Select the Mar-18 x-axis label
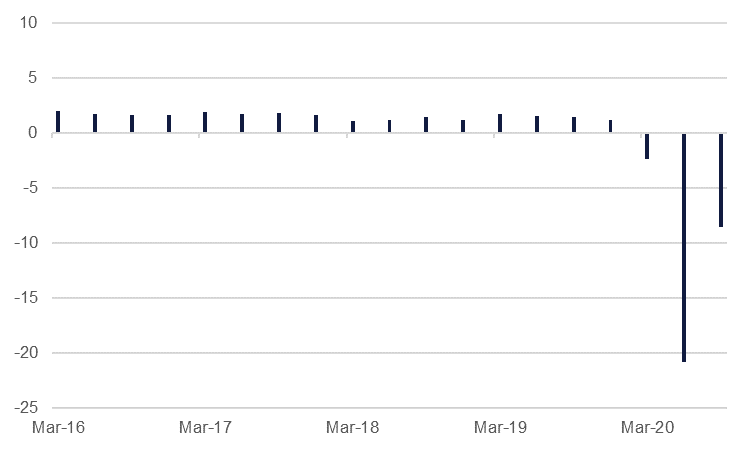Image resolution: width=750 pixels, height=450 pixels. pos(353,428)
